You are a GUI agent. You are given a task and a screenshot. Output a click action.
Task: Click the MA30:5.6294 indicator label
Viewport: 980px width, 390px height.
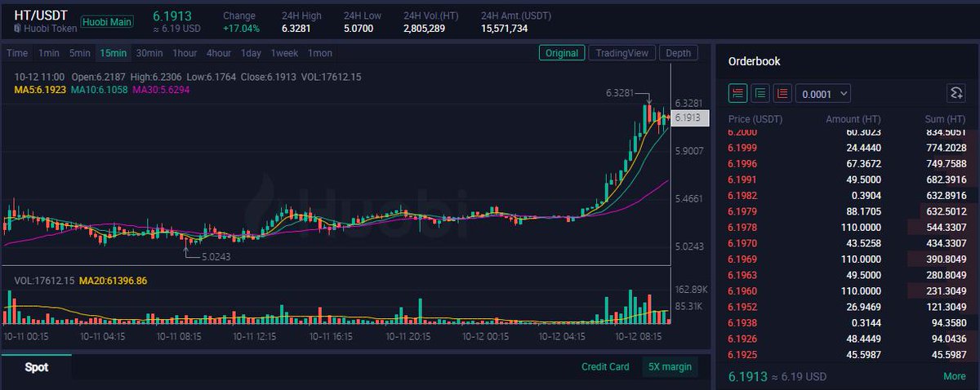tap(160, 89)
